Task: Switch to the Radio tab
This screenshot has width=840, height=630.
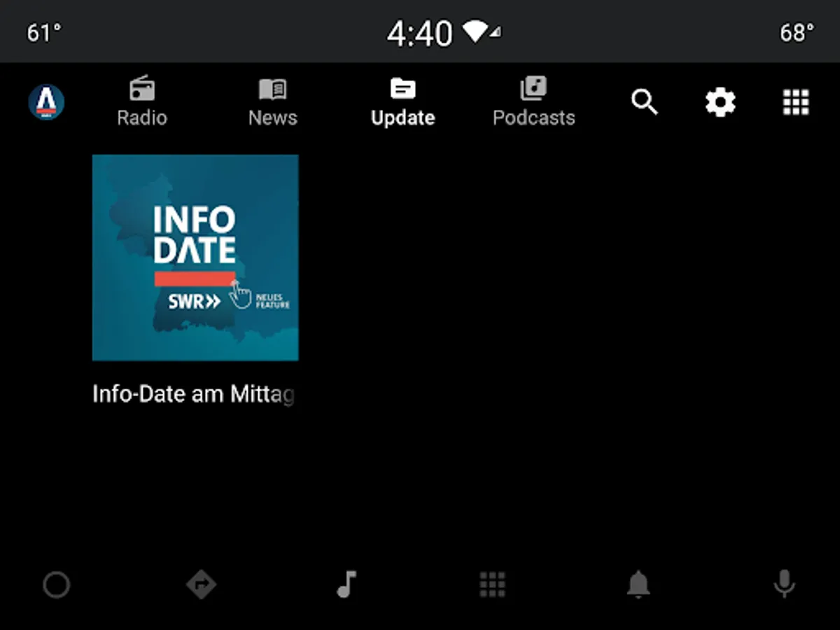Action: 142,102
